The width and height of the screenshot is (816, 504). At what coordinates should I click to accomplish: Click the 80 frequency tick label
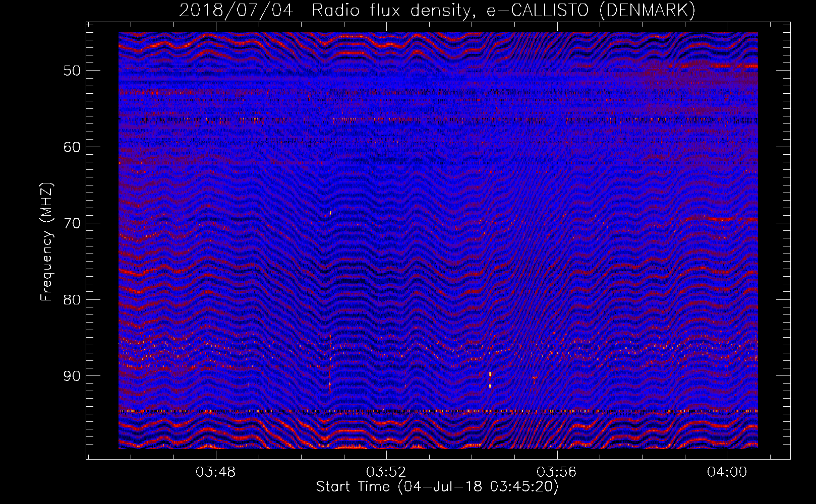point(72,299)
